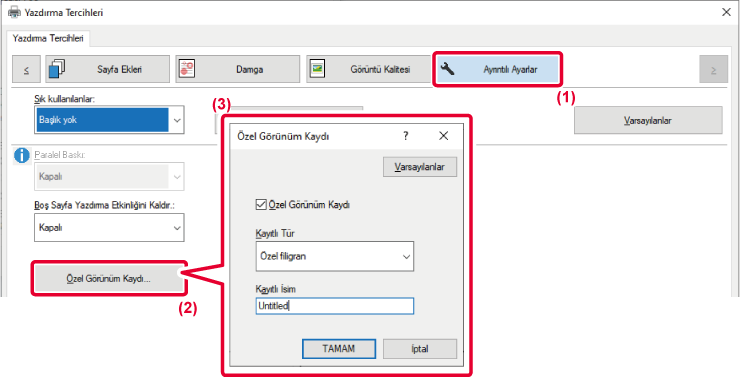Click the Ayrıntılı Ayarlar wrench icon
Viewport: 740px width, 381px height.
(x=447, y=69)
